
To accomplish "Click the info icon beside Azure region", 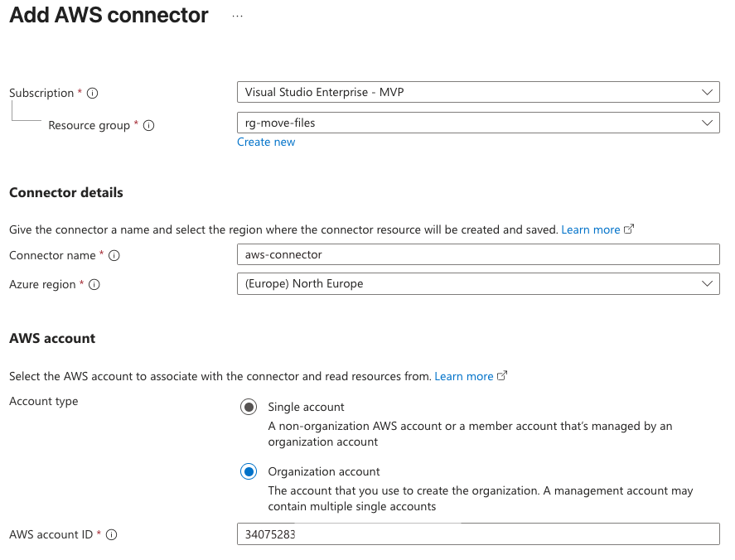I will pyautogui.click(x=94, y=285).
